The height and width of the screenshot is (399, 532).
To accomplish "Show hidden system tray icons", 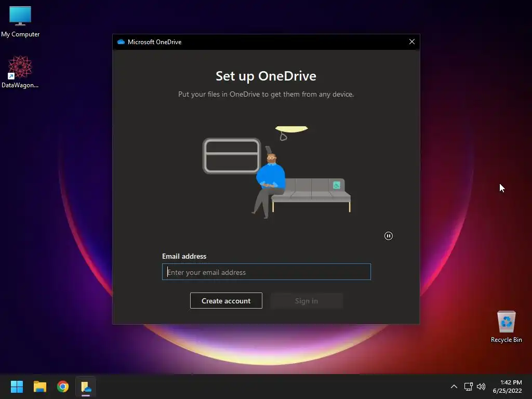I will click(x=454, y=387).
